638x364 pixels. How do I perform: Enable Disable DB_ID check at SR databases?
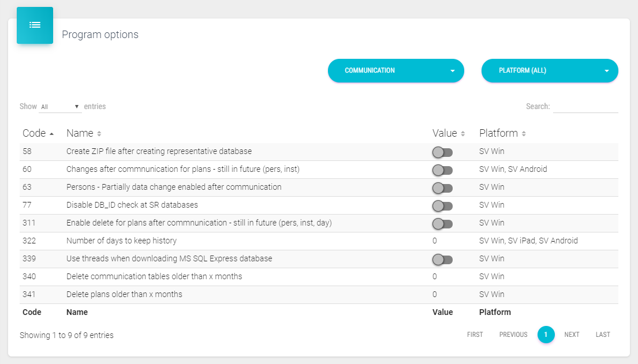(442, 206)
